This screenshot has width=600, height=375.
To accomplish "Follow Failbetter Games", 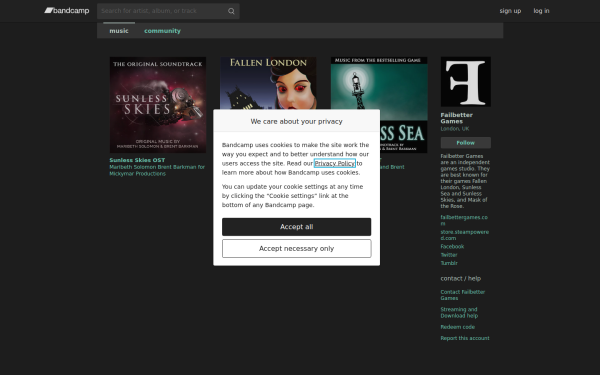I will [465, 143].
